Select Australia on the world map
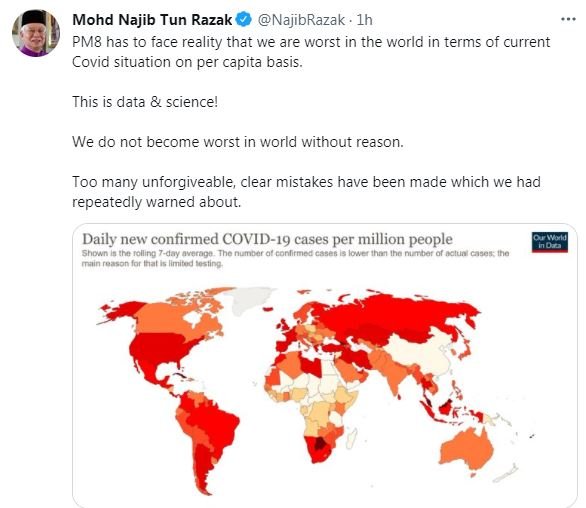This screenshot has height=508, width=586. [x=466, y=449]
